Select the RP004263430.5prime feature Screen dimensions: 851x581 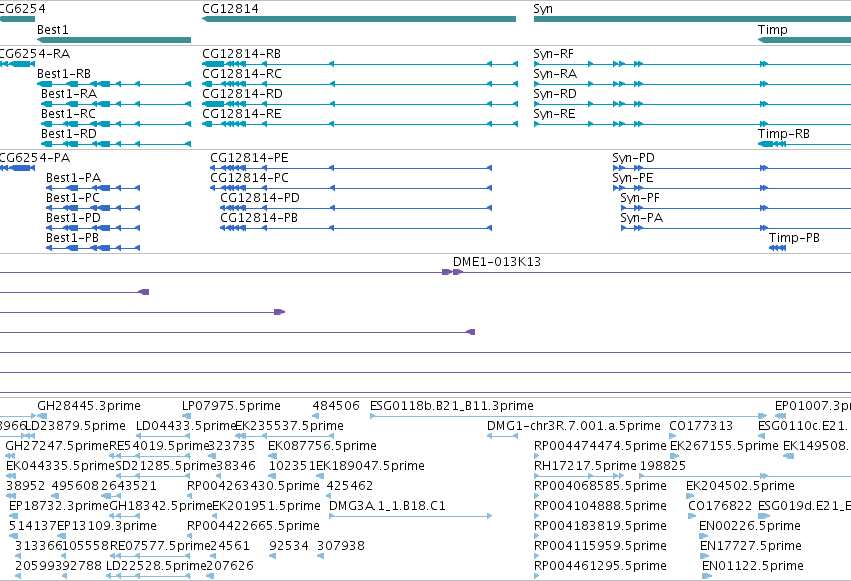pyautogui.click(x=190, y=496)
